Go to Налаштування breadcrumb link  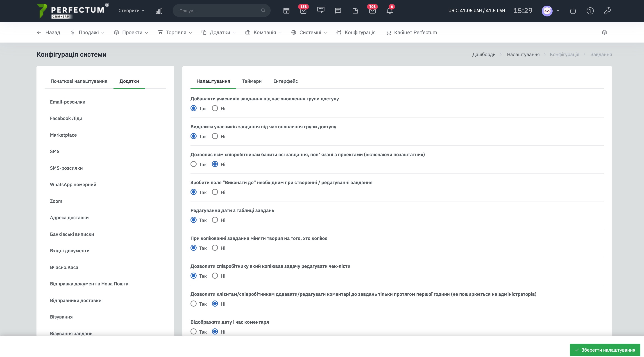point(523,54)
